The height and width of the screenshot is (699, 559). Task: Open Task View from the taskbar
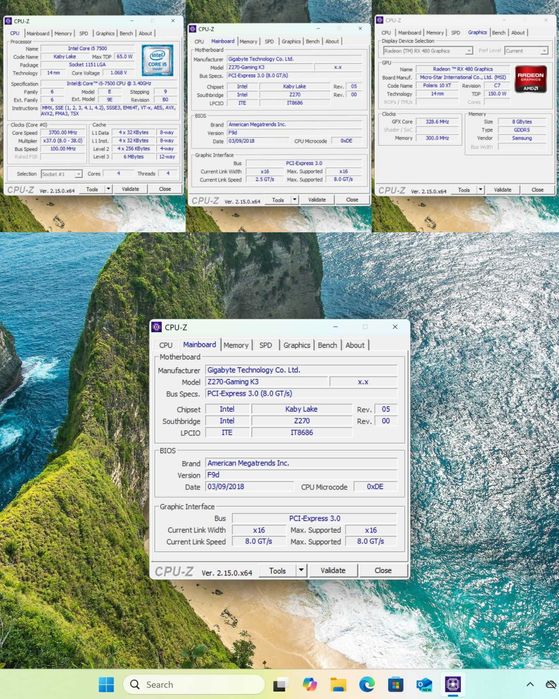point(280,684)
